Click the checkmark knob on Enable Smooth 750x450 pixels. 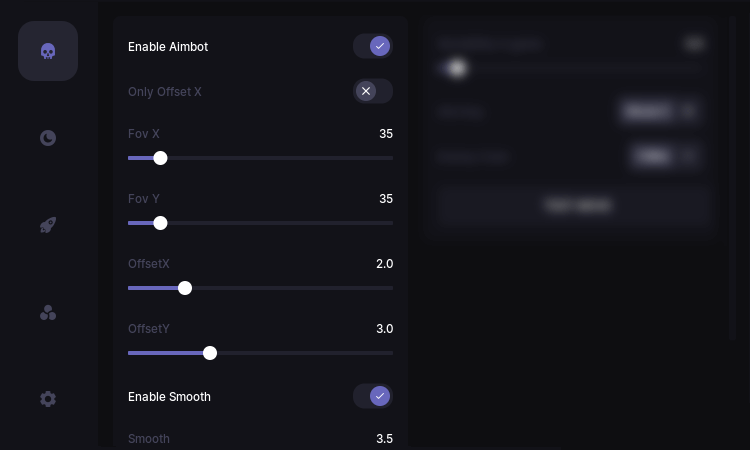pyautogui.click(x=380, y=396)
